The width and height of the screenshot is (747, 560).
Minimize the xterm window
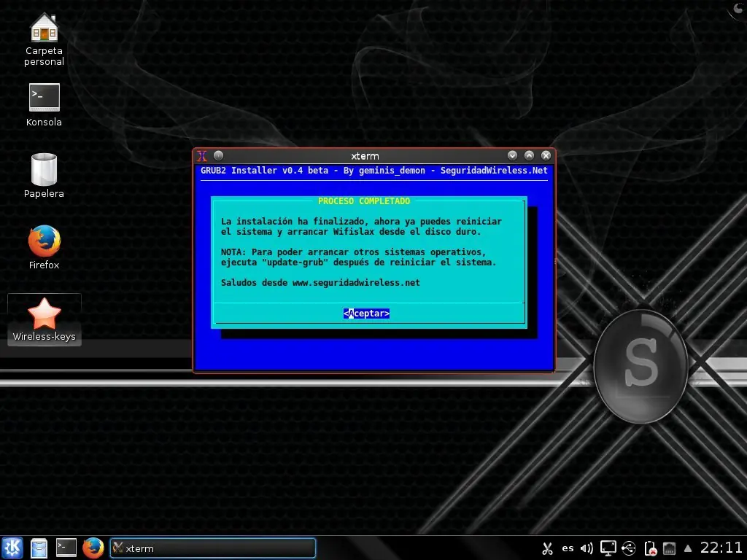tap(512, 155)
